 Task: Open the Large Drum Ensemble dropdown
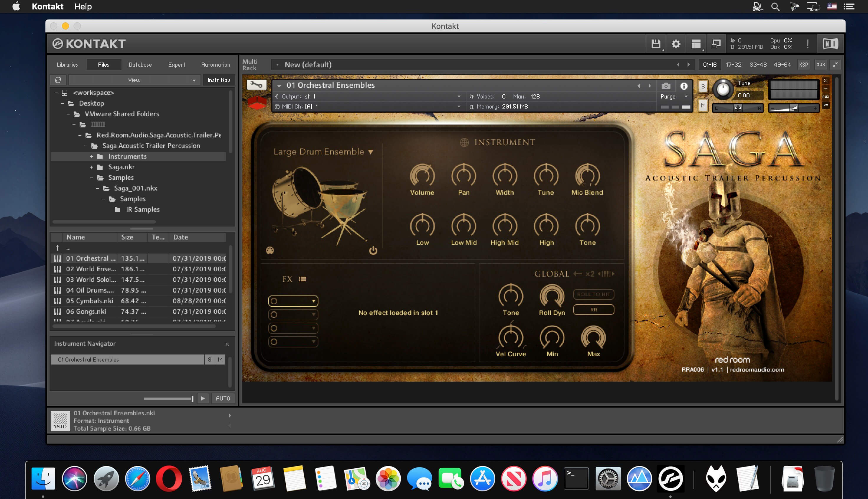pos(323,152)
